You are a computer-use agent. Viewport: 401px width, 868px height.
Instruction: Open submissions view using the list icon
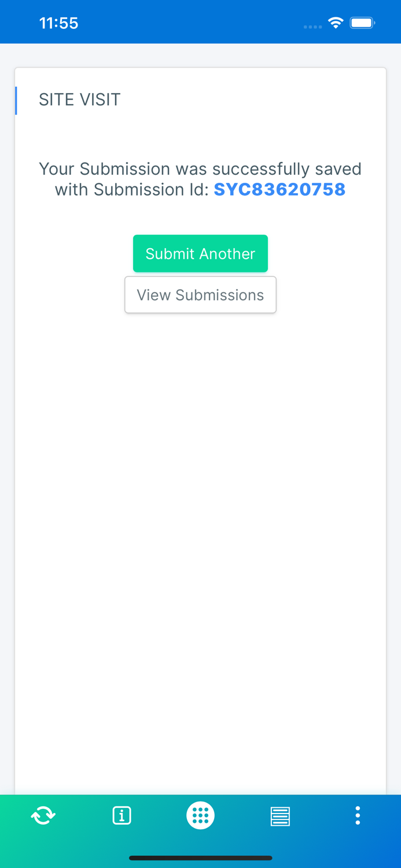pos(280,815)
